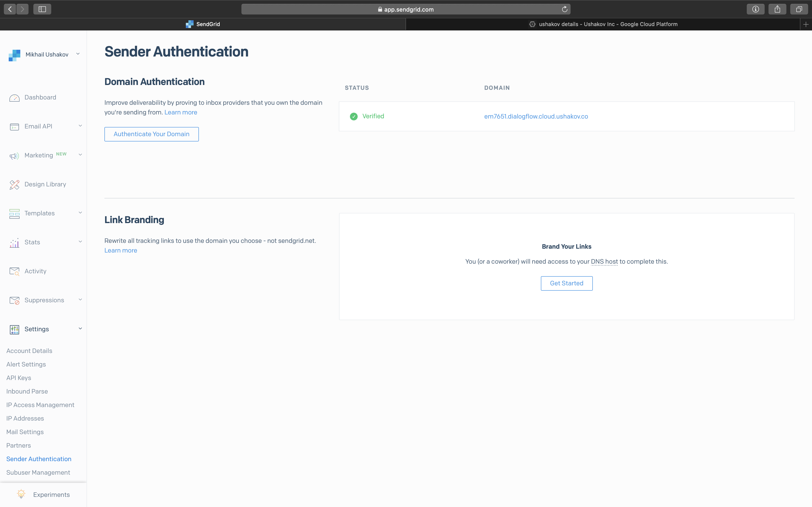The image size is (812, 507).
Task: Collapse the Settings menu chevron
Action: pos(80,329)
